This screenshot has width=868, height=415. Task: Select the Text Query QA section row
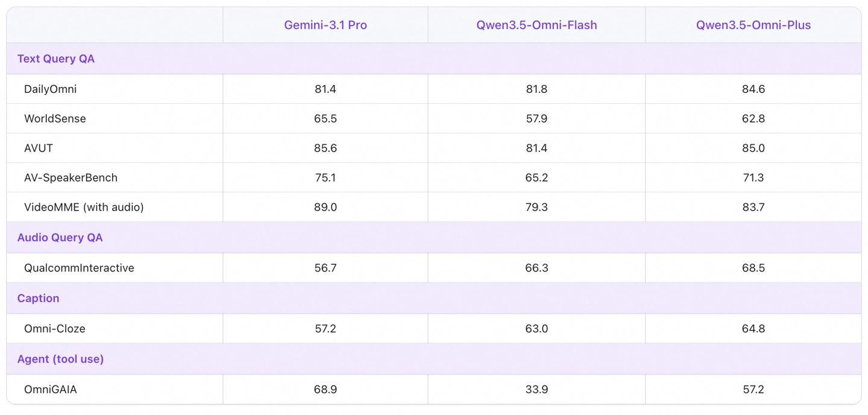tap(56, 59)
